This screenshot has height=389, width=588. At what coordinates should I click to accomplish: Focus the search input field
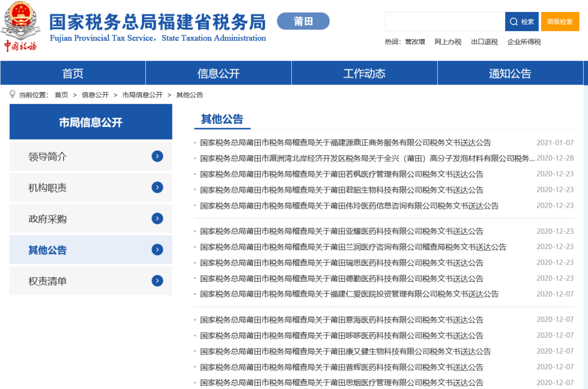click(x=445, y=21)
